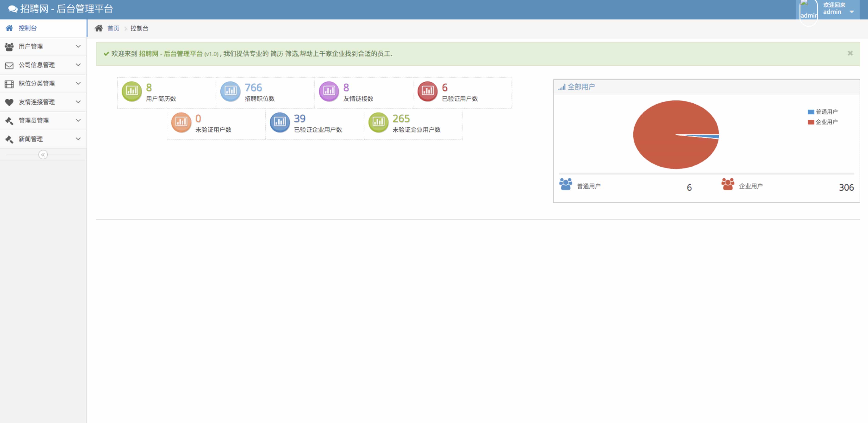Click the 招聘网 - 后台管理平台 header title
868x423 pixels.
66,9
